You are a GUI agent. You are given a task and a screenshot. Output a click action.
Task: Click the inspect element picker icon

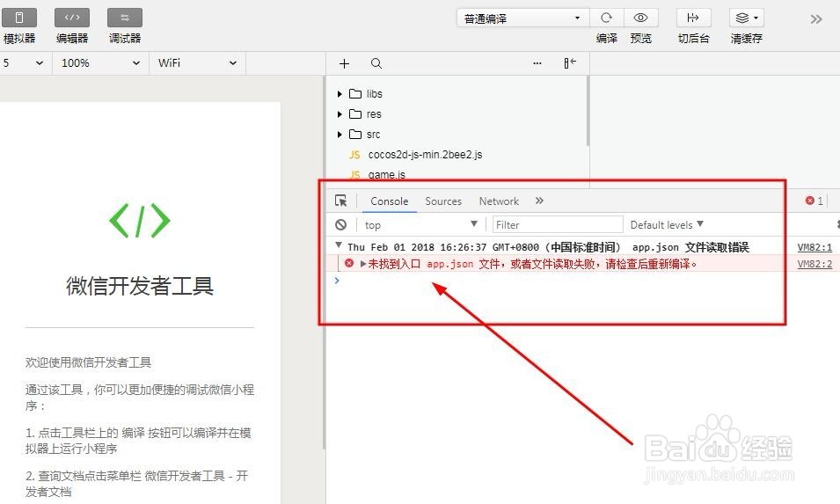pyautogui.click(x=340, y=201)
